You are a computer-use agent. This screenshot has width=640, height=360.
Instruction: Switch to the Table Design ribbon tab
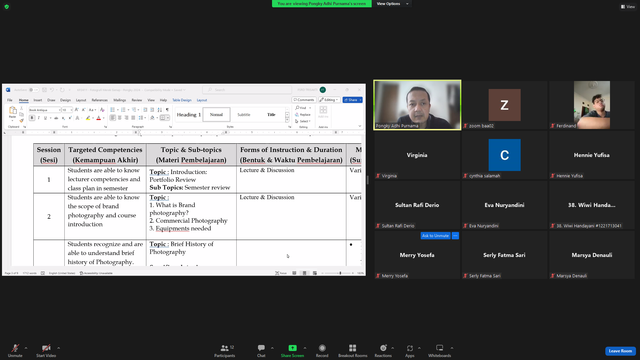coord(182,100)
